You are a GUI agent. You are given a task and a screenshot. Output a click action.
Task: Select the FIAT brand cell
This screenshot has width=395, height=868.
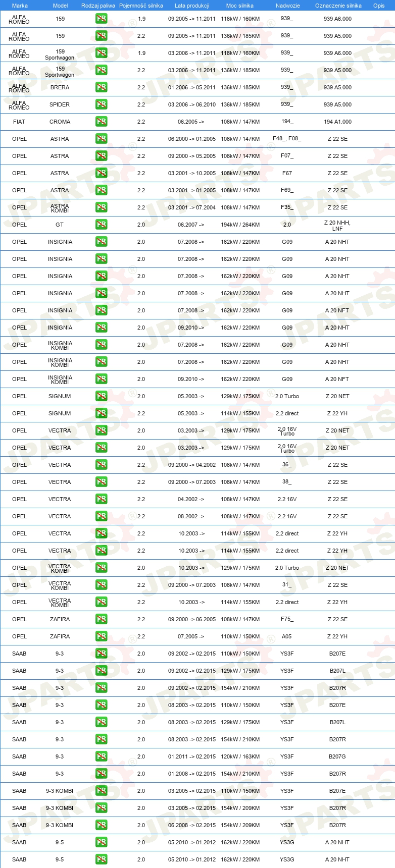[19, 122]
